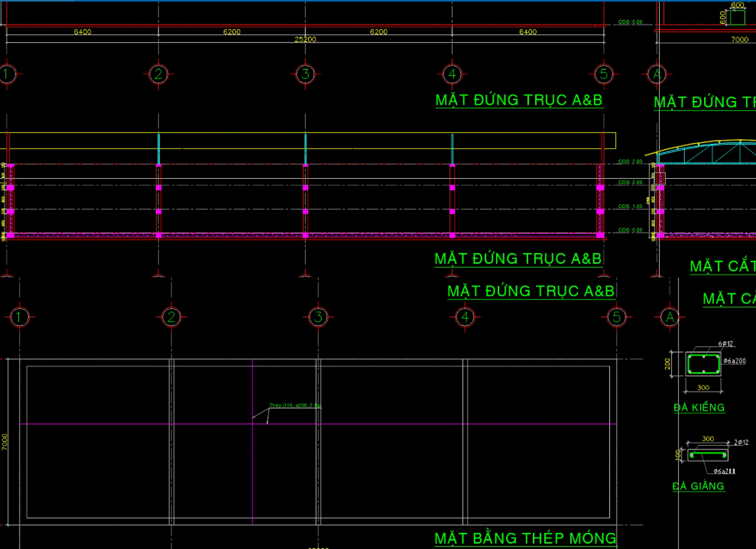Select grid bubble 3 in the top axis row
This screenshot has width=756, height=549.
305,74
